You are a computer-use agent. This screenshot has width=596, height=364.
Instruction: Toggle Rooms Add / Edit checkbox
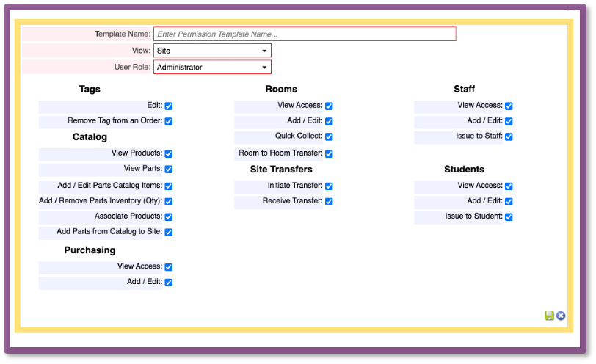329,121
